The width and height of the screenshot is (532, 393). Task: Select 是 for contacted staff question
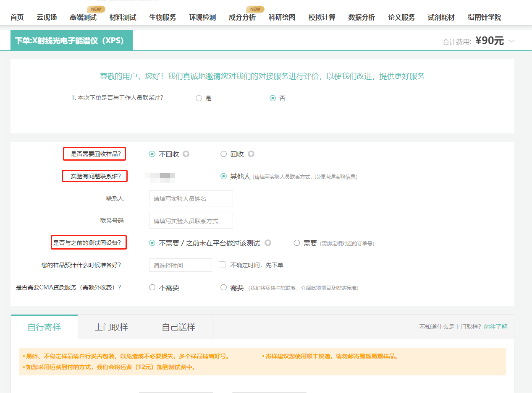point(199,98)
